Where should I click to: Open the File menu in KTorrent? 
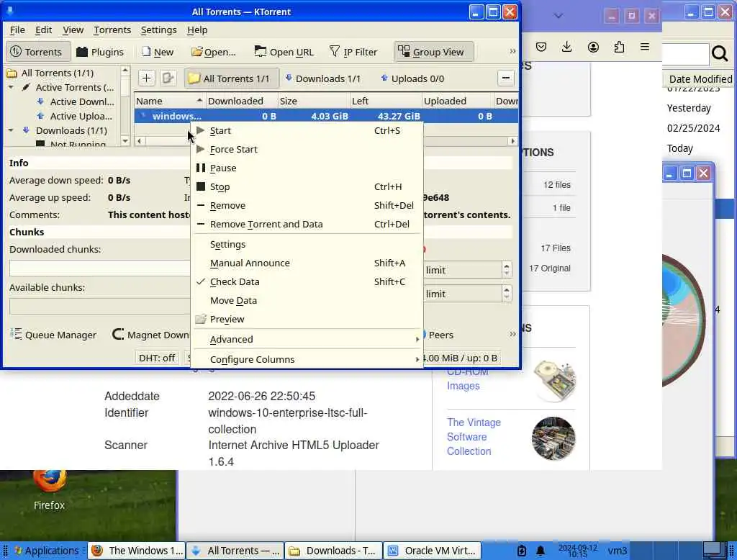(17, 30)
